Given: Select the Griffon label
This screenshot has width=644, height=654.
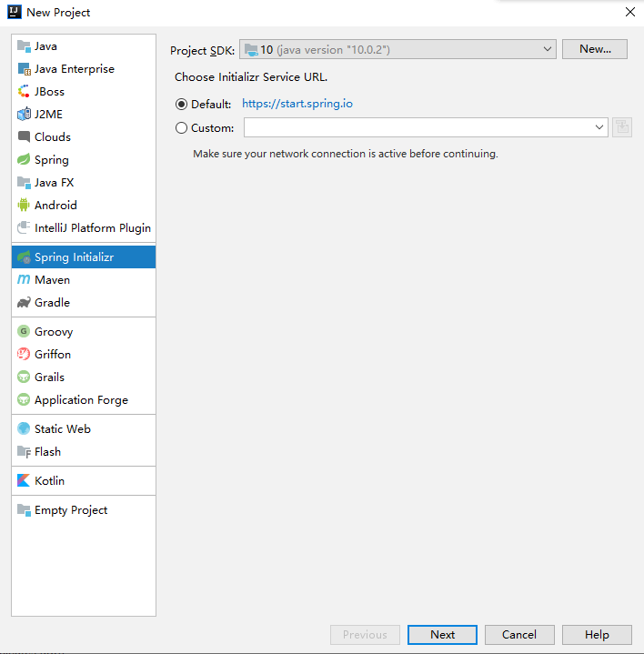Looking at the screenshot, I should tap(53, 354).
